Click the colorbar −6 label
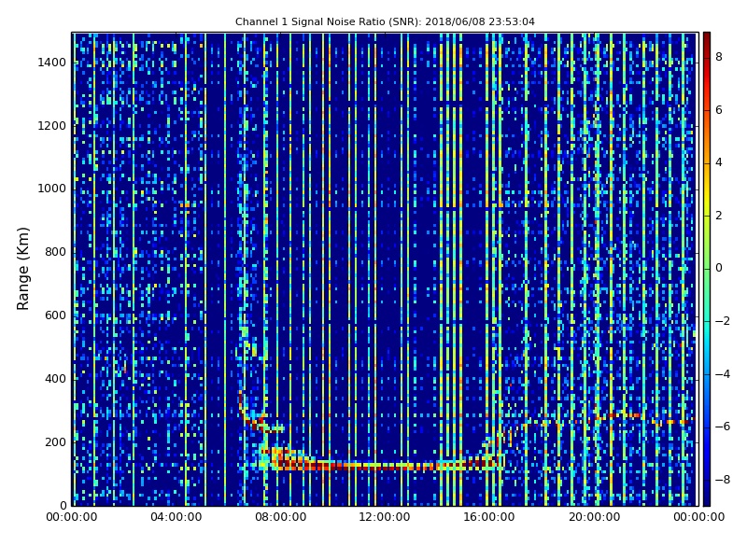Viewport: 747px width, 560px height. click(x=723, y=427)
